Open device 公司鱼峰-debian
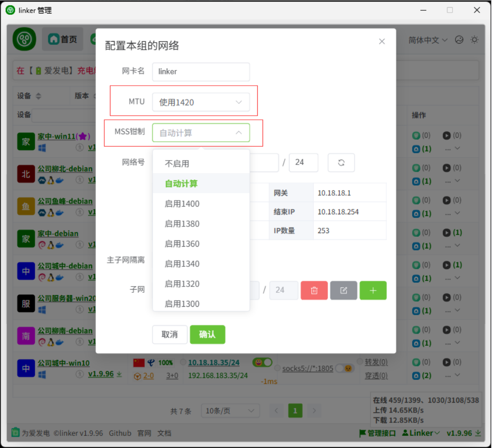This screenshot has width=492, height=448. tap(65, 201)
